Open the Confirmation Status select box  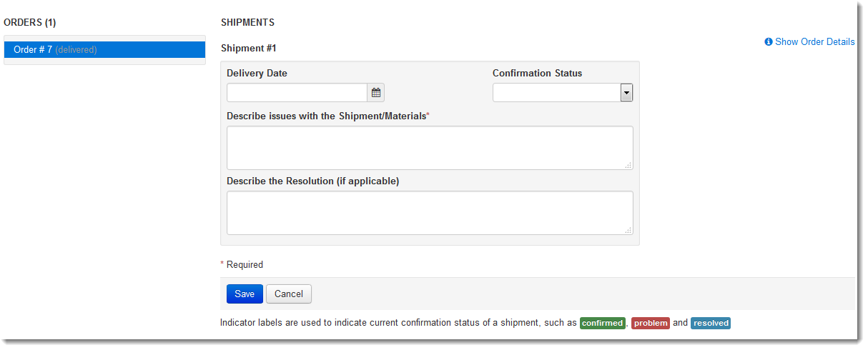563,93
